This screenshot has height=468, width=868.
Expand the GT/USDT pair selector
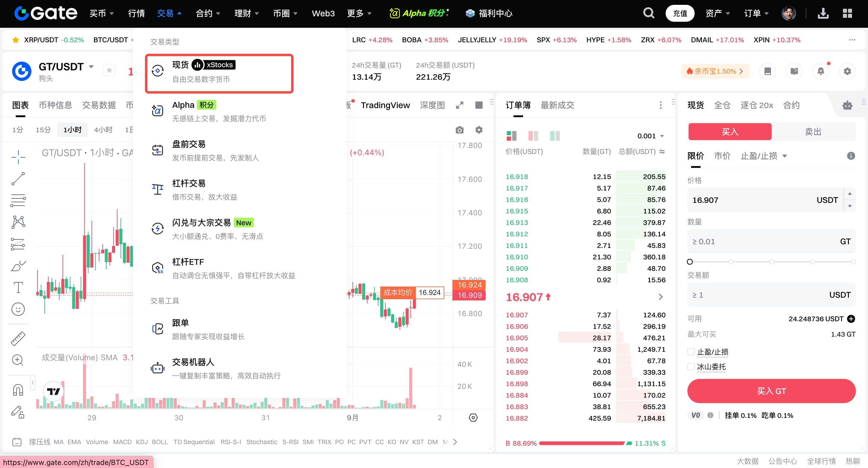pos(91,66)
